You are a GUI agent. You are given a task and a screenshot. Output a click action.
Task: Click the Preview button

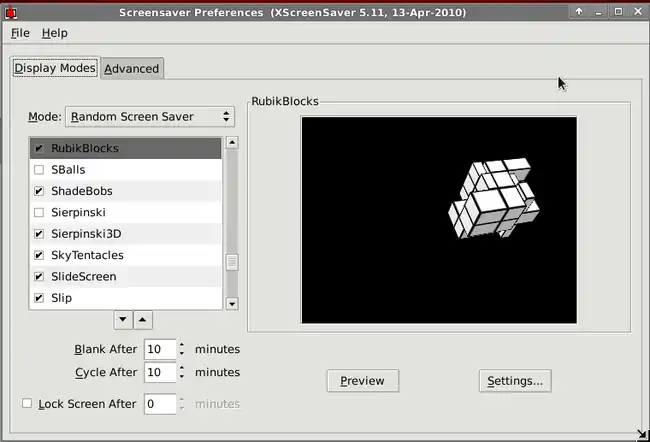click(362, 381)
